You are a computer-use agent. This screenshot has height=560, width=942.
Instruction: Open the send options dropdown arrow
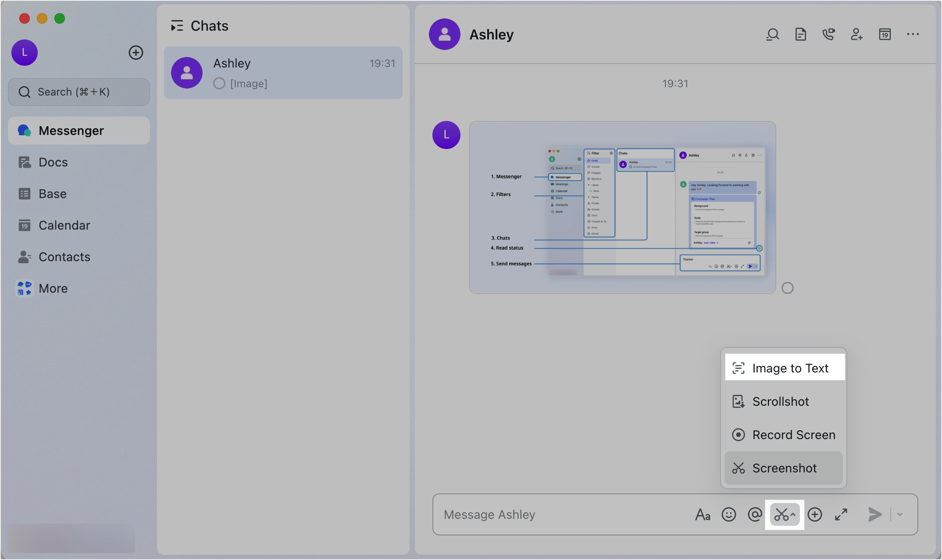coord(900,514)
